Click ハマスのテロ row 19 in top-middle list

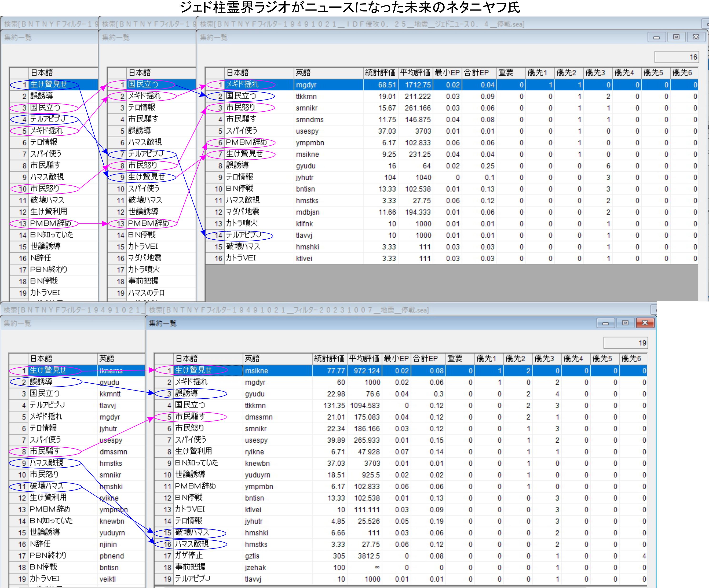click(x=151, y=293)
